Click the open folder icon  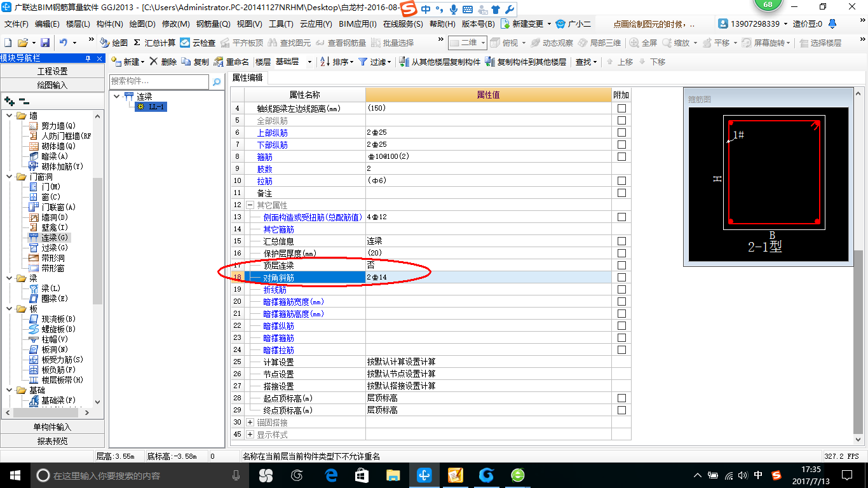(22, 43)
